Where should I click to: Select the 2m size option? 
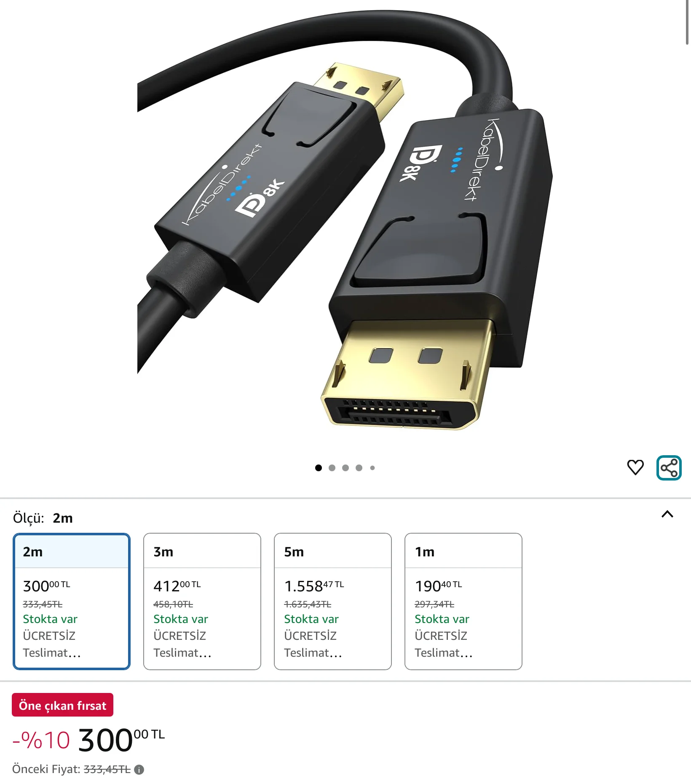click(x=72, y=601)
